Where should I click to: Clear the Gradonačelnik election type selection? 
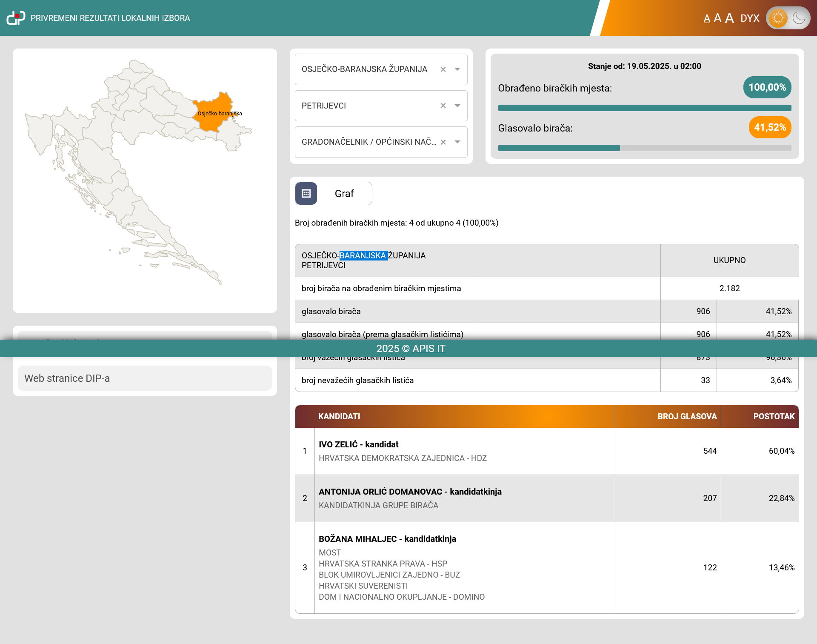(443, 142)
